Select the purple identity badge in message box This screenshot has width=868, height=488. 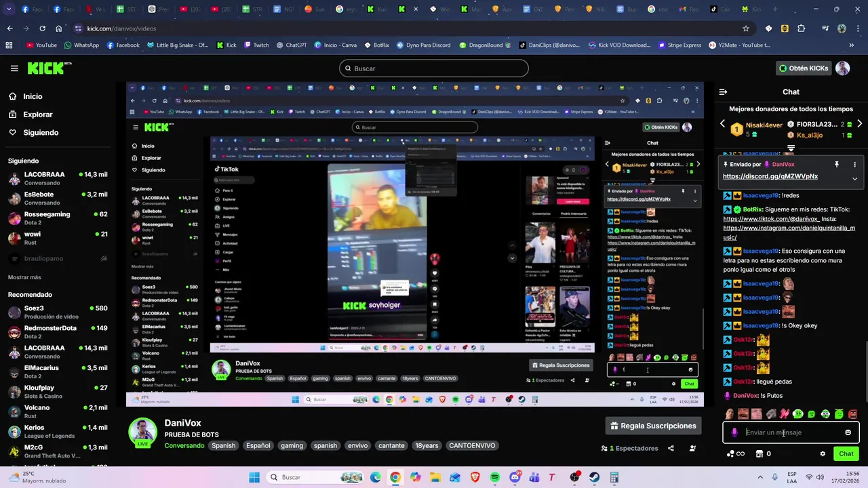pyautogui.click(x=734, y=432)
